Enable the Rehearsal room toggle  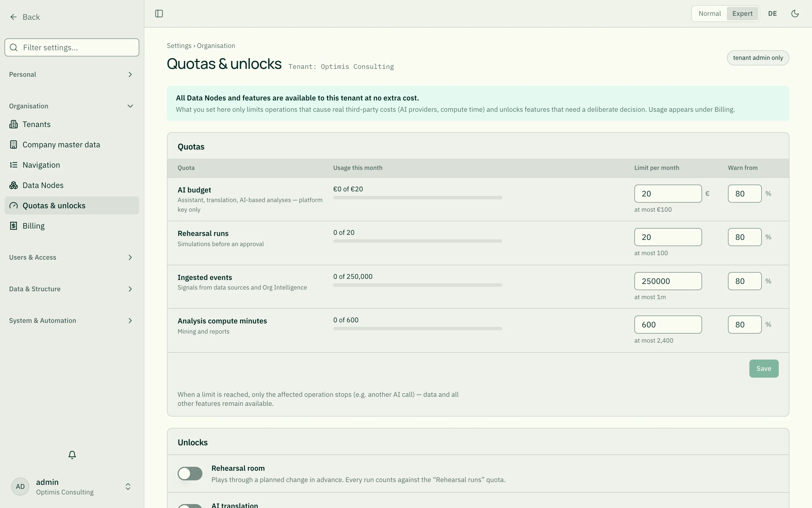click(190, 473)
